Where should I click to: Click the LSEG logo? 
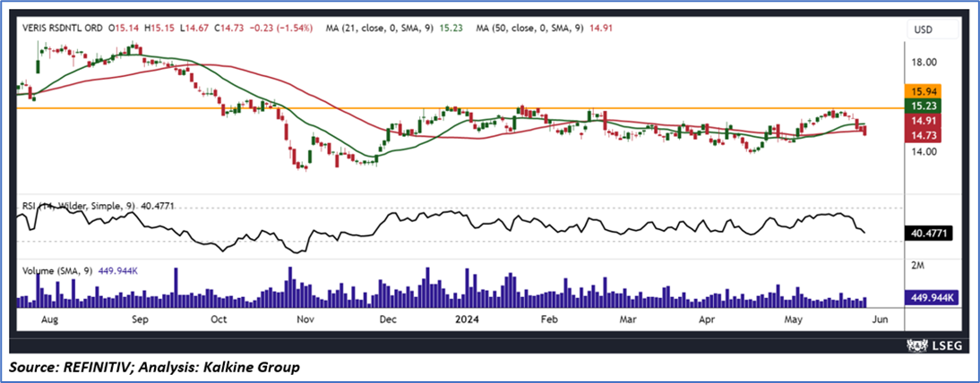[935, 345]
